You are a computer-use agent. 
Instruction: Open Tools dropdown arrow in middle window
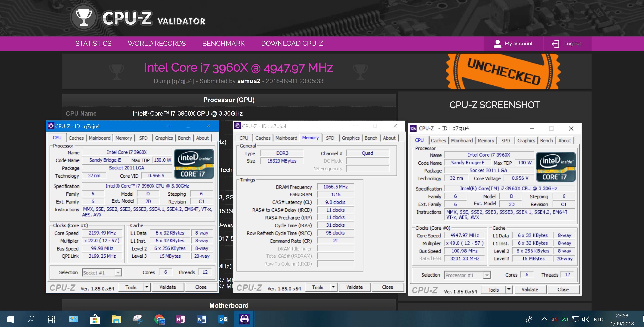pyautogui.click(x=333, y=287)
